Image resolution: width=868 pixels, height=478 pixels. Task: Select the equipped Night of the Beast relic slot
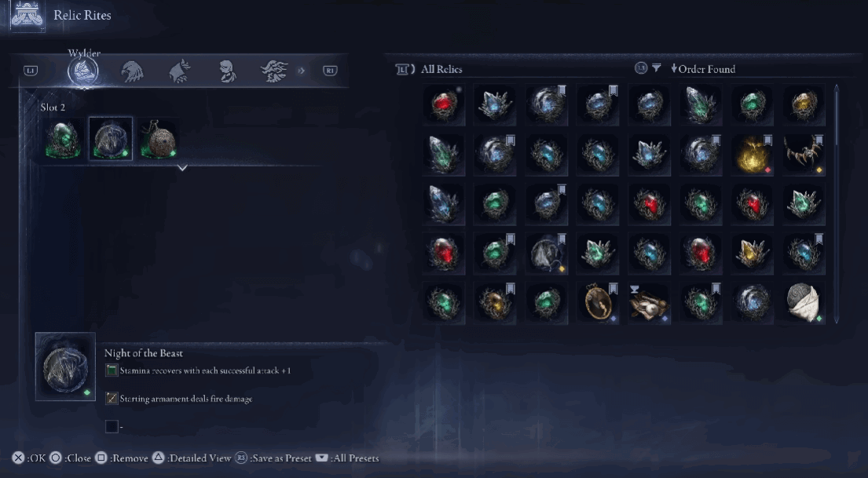point(111,138)
